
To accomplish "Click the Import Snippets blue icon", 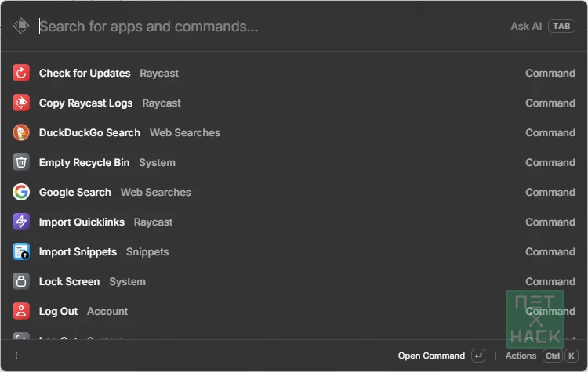I will (21, 251).
